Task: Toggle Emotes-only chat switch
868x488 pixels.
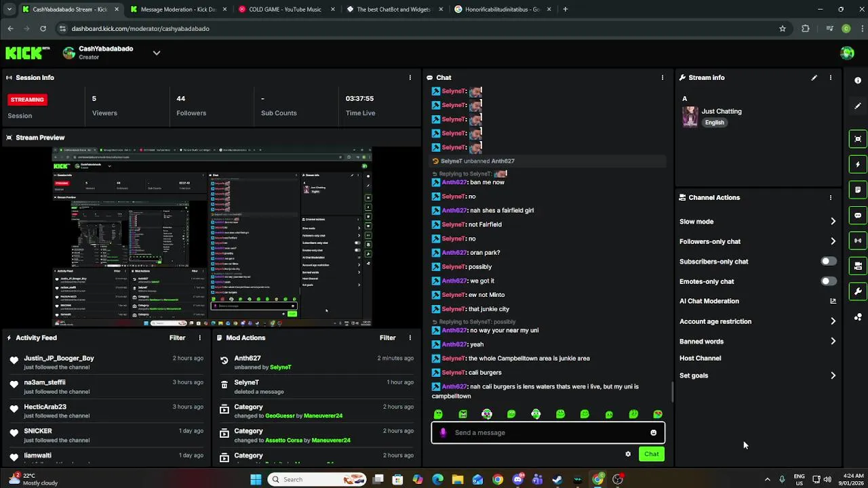Action: tap(828, 281)
